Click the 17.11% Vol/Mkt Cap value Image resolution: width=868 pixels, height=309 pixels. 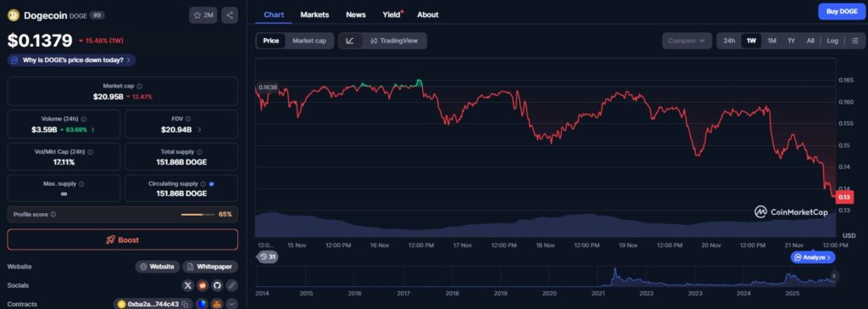click(x=64, y=162)
